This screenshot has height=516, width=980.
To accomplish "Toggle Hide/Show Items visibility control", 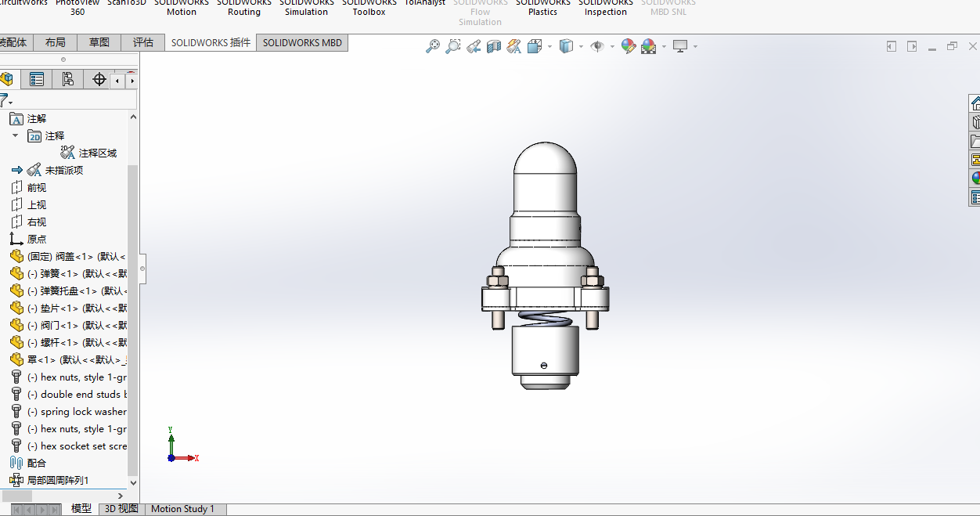I will pyautogui.click(x=598, y=46).
